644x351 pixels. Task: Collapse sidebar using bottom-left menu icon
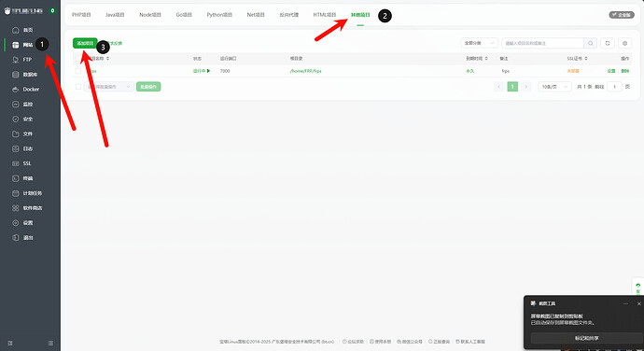coord(10,343)
